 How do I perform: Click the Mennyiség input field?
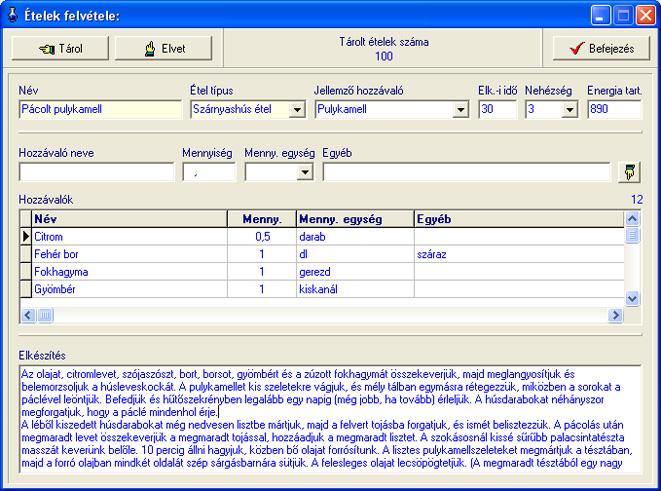209,172
